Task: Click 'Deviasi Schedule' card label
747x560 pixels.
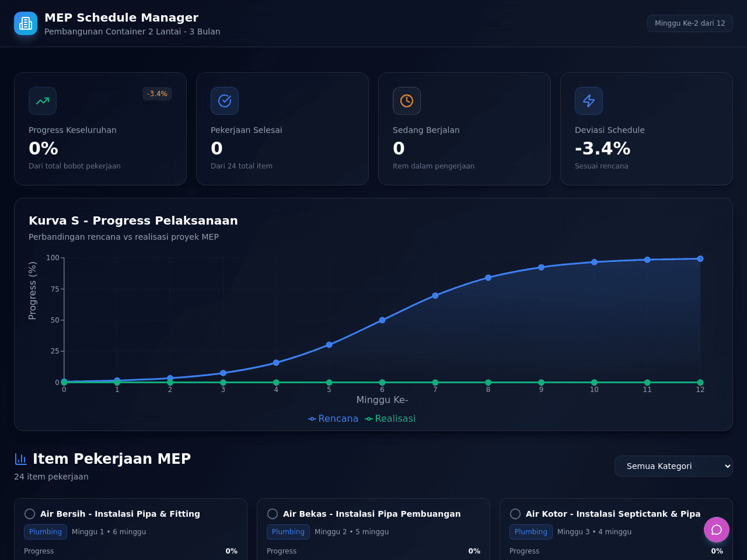Action: tap(610, 130)
